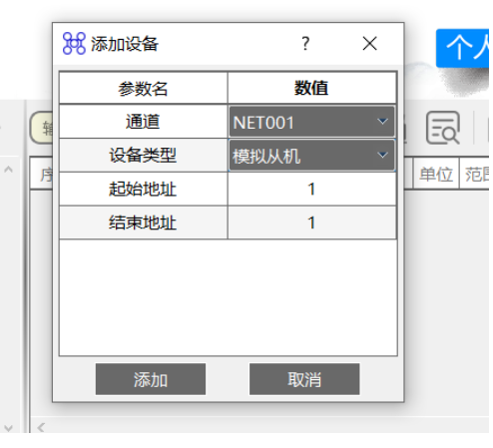This screenshot has height=448, width=493.
Task: Open the 设备类型 模拟从机 dropdown
Action: 311,156
